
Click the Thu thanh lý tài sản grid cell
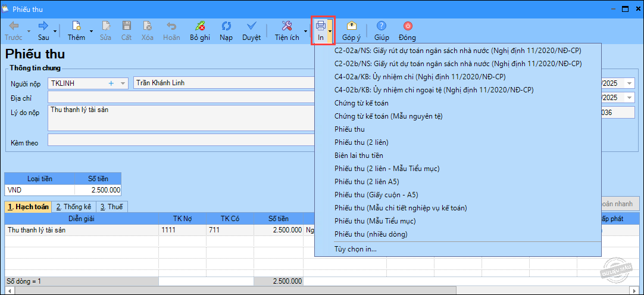82,230
